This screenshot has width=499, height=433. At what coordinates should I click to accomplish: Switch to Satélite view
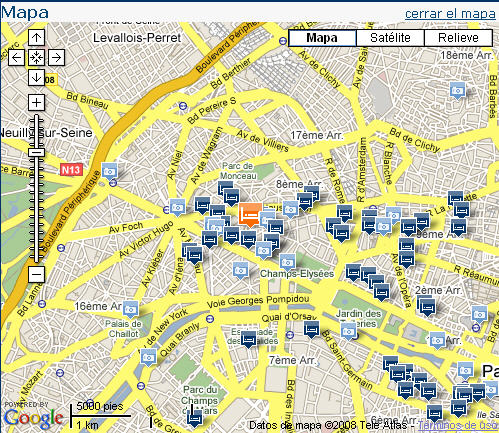[390, 38]
